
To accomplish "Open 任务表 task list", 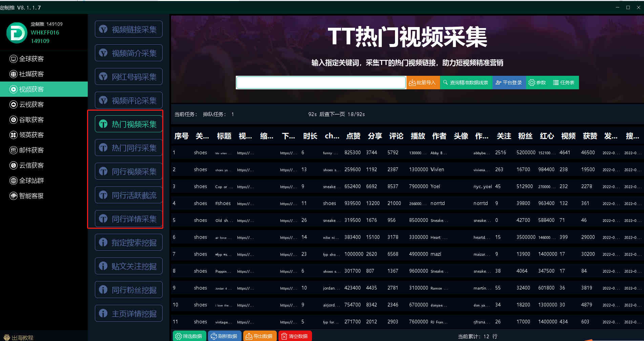I will [564, 83].
